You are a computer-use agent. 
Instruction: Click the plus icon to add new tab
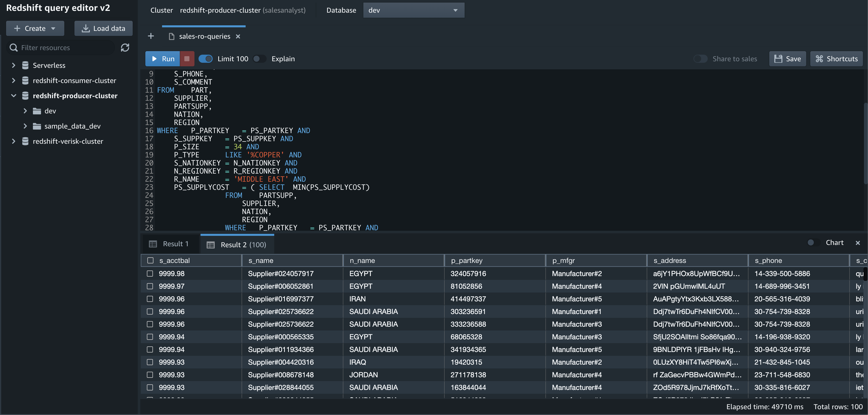click(151, 36)
